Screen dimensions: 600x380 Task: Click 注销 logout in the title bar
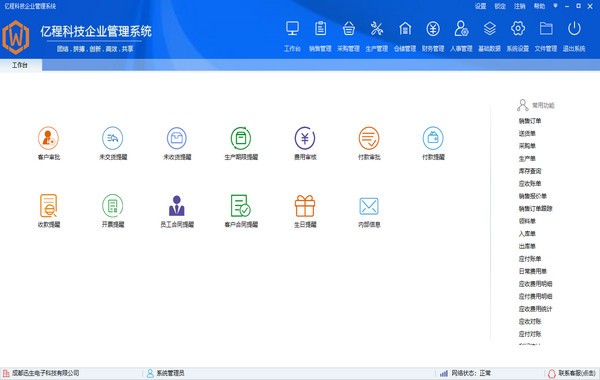click(520, 6)
